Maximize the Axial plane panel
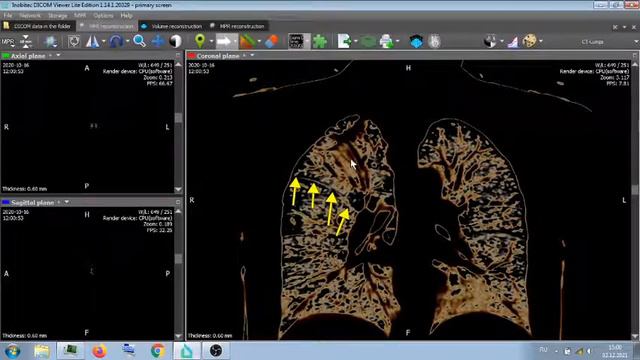Screen dimensions: 640x360 click(x=178, y=55)
